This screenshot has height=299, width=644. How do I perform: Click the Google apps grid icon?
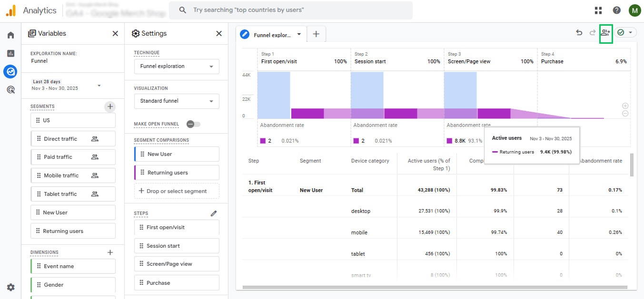click(x=598, y=10)
